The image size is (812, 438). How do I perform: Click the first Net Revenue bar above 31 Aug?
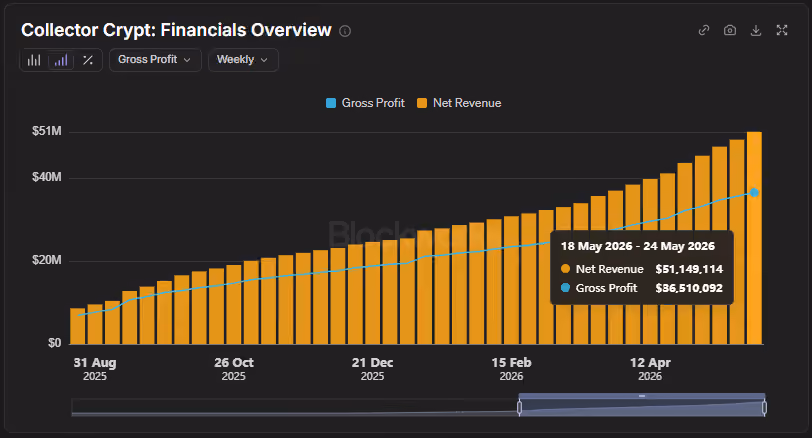click(78, 326)
